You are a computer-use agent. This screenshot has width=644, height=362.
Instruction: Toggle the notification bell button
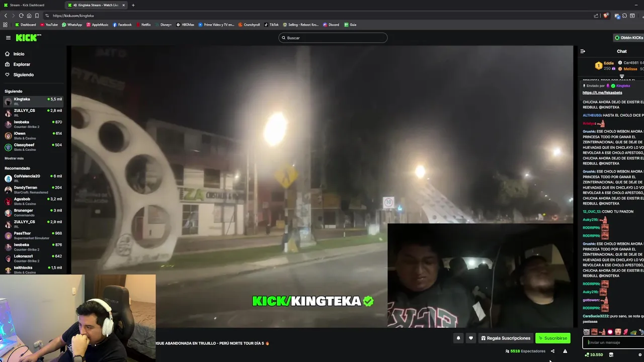pos(458,338)
